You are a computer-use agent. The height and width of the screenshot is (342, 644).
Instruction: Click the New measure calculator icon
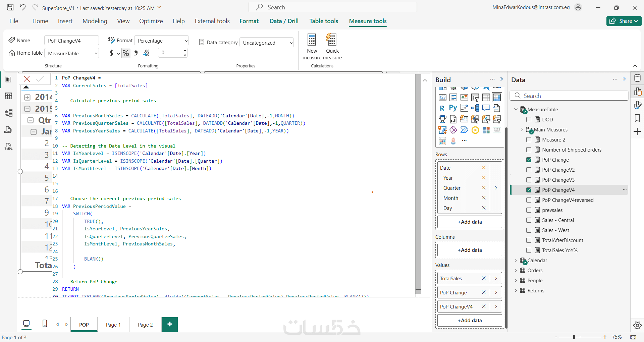[312, 40]
